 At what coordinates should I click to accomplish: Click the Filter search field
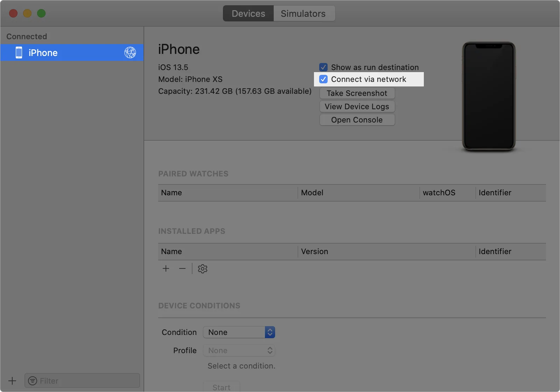[82, 380]
